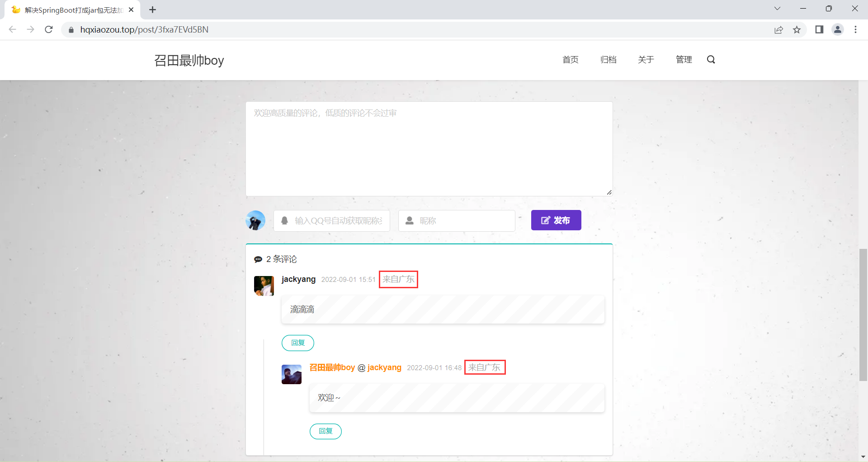Click the address bar URL
The width and height of the screenshot is (868, 462).
click(x=144, y=29)
